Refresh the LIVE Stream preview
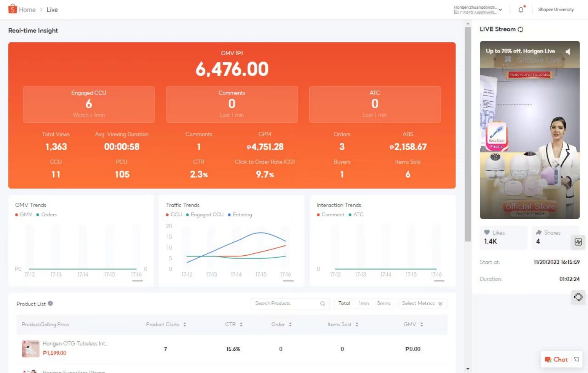 tap(521, 29)
